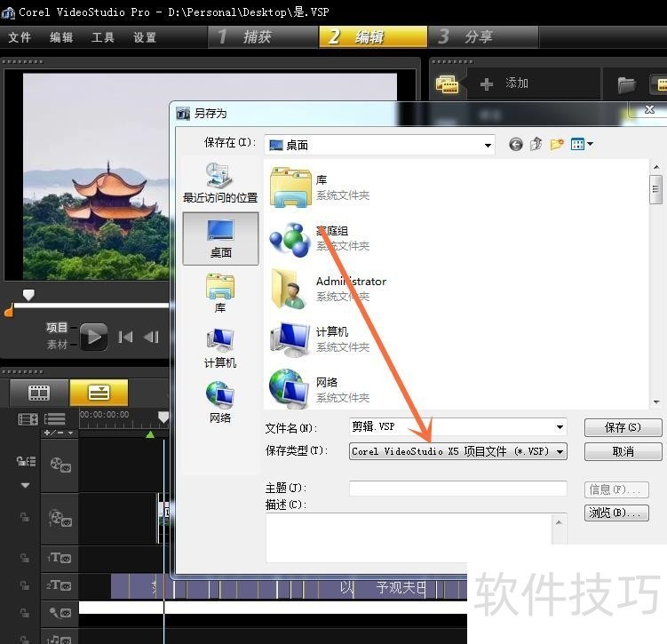667x644 pixels.
Task: Toggle lock on overlay track 1
Action: (25, 516)
